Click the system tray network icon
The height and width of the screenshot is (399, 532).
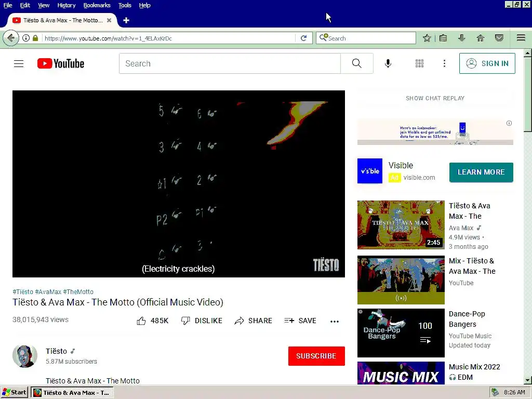click(x=495, y=392)
